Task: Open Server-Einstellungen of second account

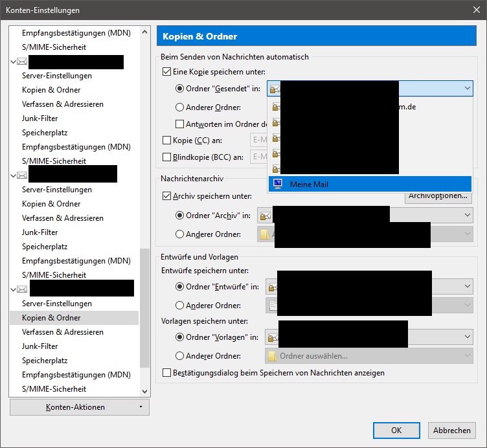Action: pos(57,190)
